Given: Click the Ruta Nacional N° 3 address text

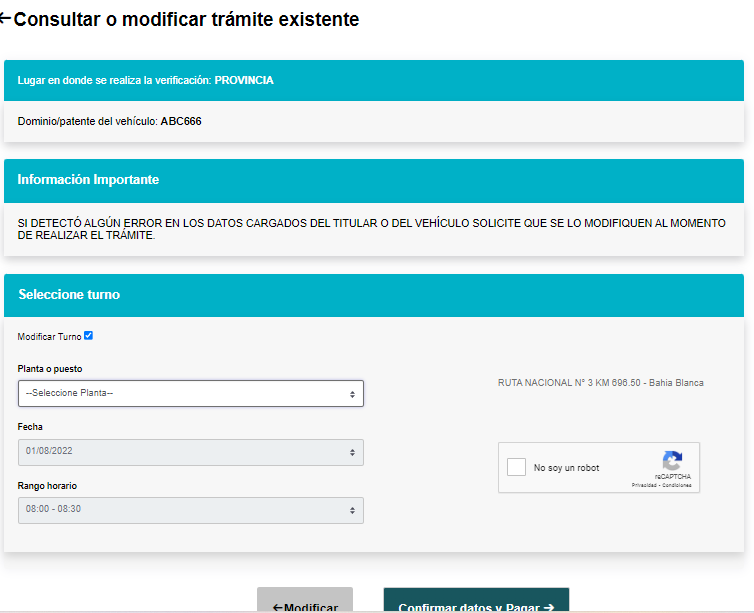Looking at the screenshot, I should tap(601, 383).
